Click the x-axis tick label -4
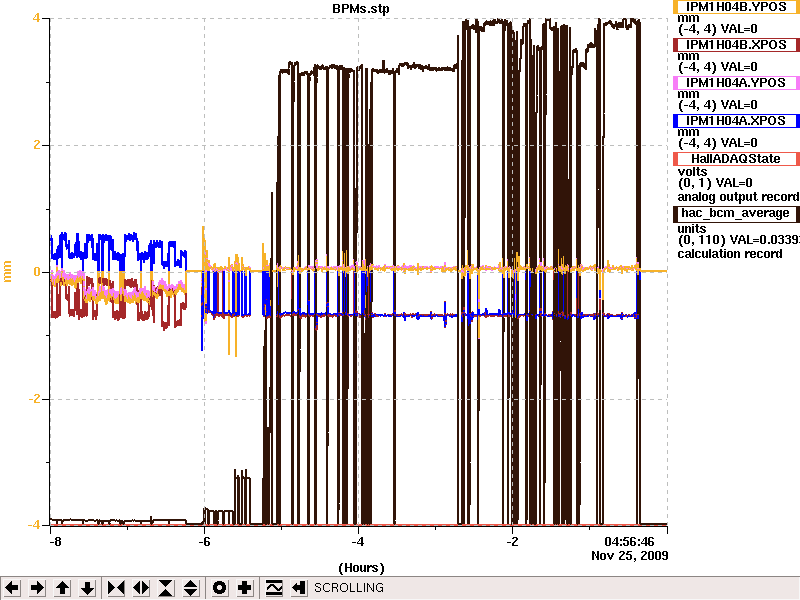This screenshot has width=800, height=600. [x=358, y=542]
